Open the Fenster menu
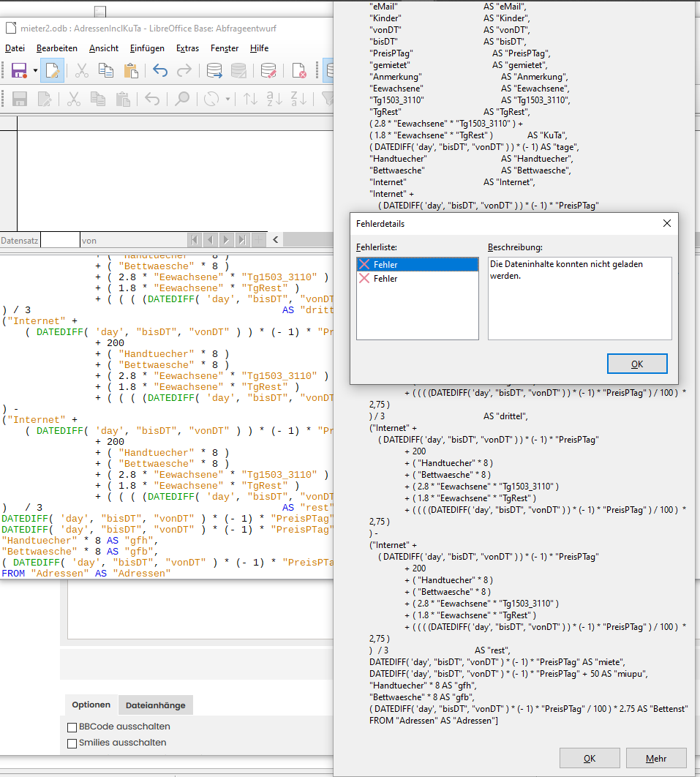Image resolution: width=700 pixels, height=777 pixels. 225,48
